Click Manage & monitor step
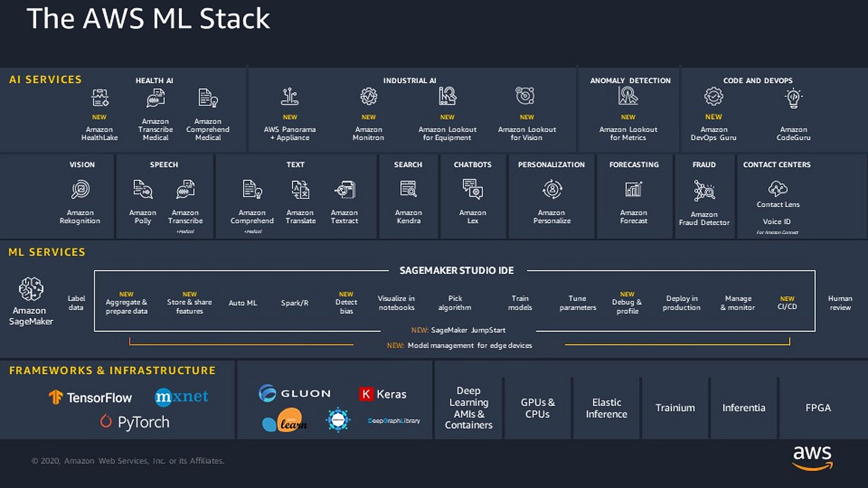The width and height of the screenshot is (868, 488). click(x=737, y=303)
